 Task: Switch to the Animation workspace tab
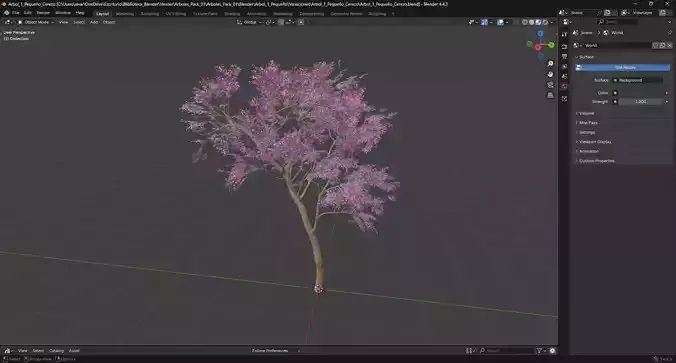pos(257,14)
